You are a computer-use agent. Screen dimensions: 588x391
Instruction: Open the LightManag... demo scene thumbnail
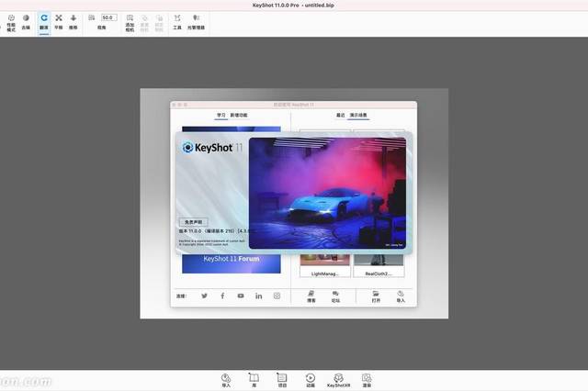325,266
